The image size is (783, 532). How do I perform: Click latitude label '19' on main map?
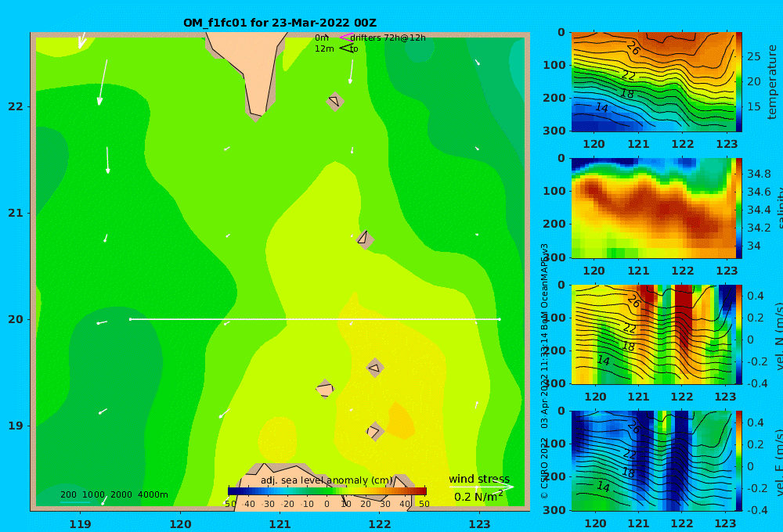click(16, 426)
